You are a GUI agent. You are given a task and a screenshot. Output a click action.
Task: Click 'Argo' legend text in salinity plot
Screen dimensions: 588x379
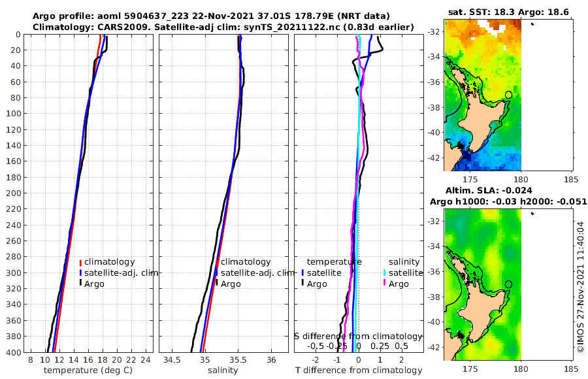click(x=231, y=284)
